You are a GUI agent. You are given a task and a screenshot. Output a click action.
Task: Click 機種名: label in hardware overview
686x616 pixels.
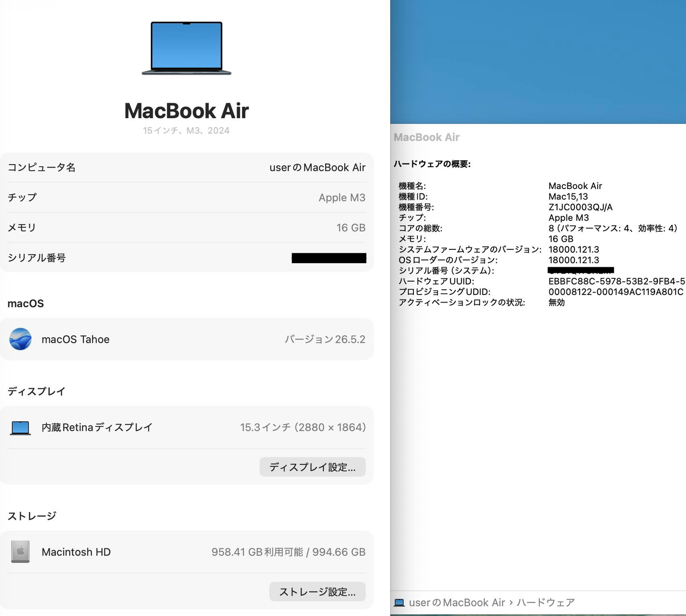point(413,186)
